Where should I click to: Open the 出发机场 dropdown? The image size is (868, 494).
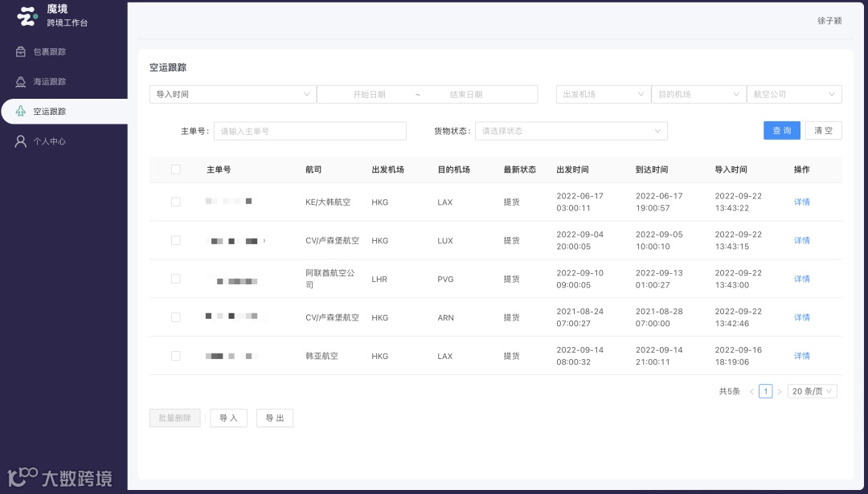603,94
